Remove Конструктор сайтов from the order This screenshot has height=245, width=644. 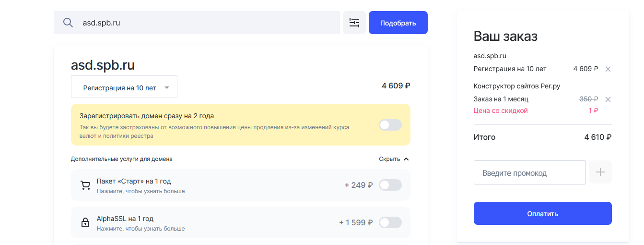608,99
